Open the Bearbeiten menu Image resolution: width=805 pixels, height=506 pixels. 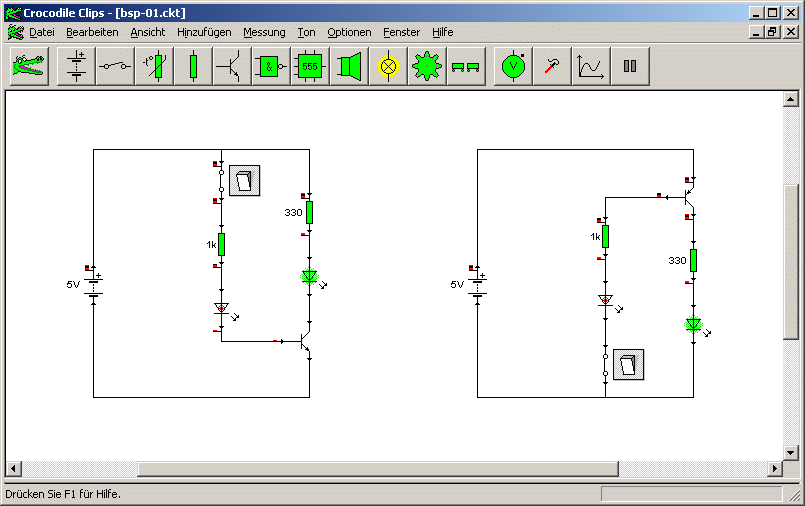92,32
